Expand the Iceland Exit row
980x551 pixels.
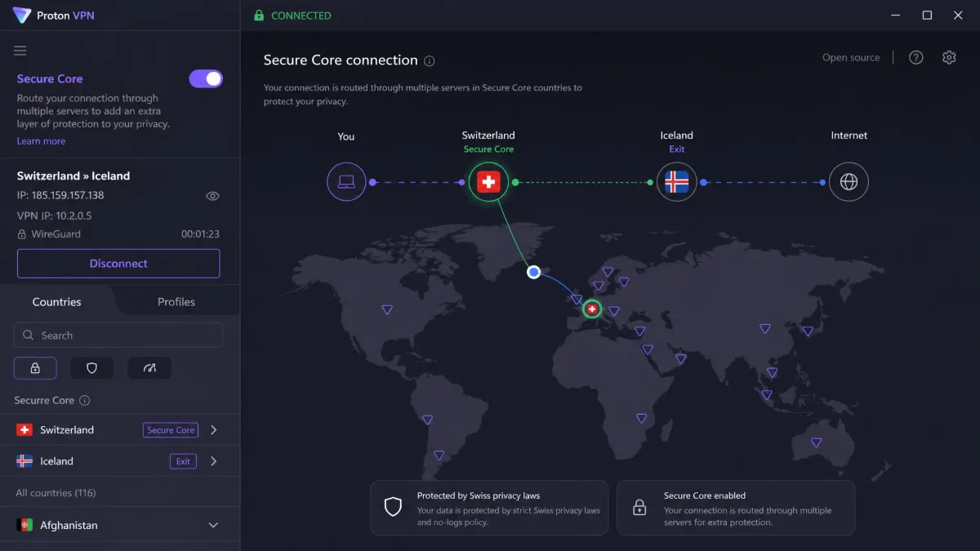pyautogui.click(x=214, y=461)
